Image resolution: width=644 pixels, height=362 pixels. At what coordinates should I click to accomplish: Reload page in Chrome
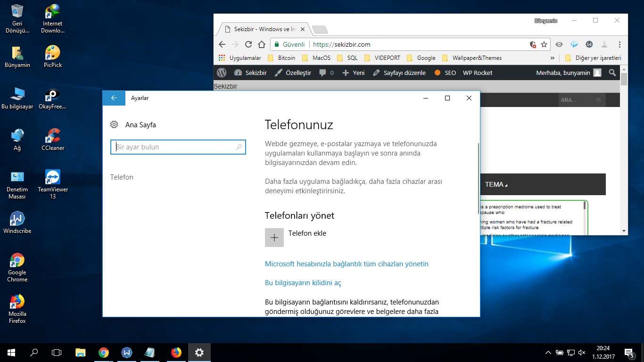pos(248,44)
